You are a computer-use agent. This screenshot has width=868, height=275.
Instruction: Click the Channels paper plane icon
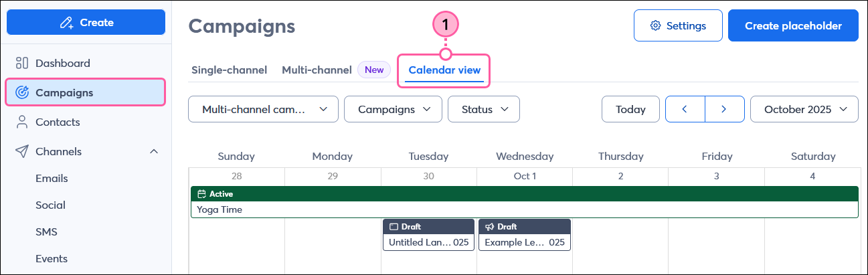click(x=22, y=151)
